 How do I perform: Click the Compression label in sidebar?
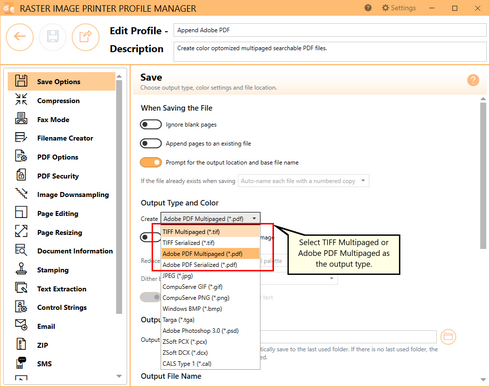(x=58, y=101)
